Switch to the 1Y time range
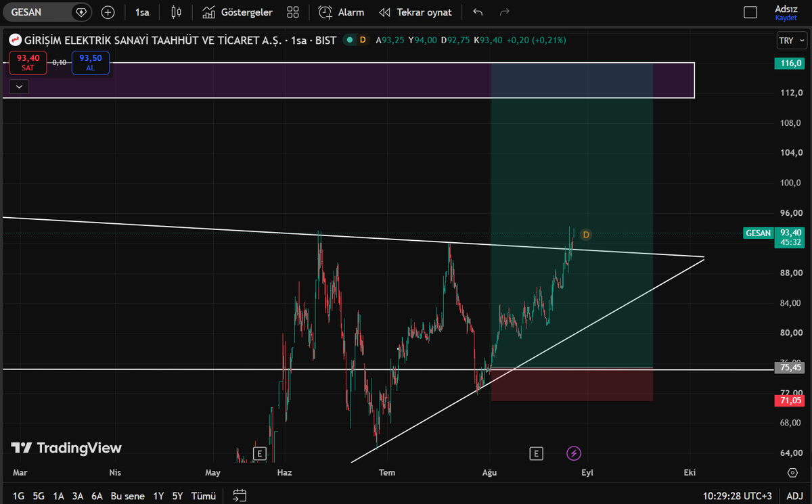812x504 pixels. point(158,496)
